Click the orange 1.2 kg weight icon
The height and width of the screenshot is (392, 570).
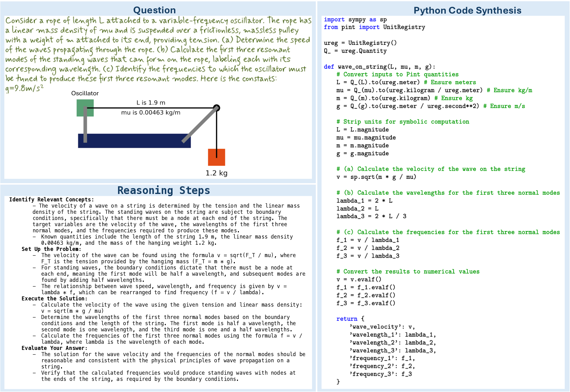[x=217, y=158]
